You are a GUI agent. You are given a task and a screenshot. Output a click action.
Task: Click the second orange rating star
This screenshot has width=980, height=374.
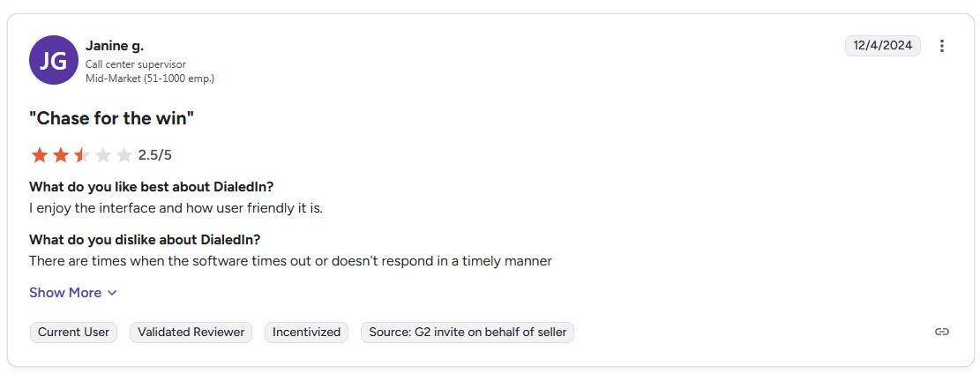point(61,155)
